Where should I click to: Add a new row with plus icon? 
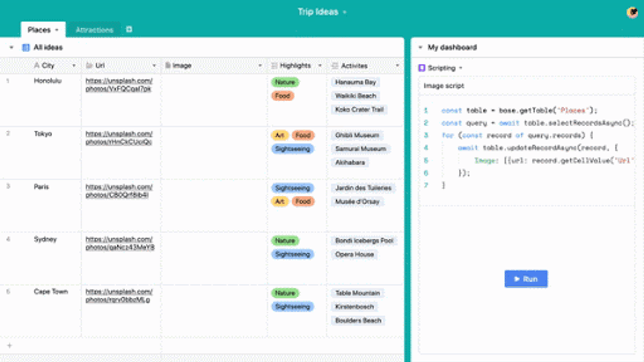(10, 346)
